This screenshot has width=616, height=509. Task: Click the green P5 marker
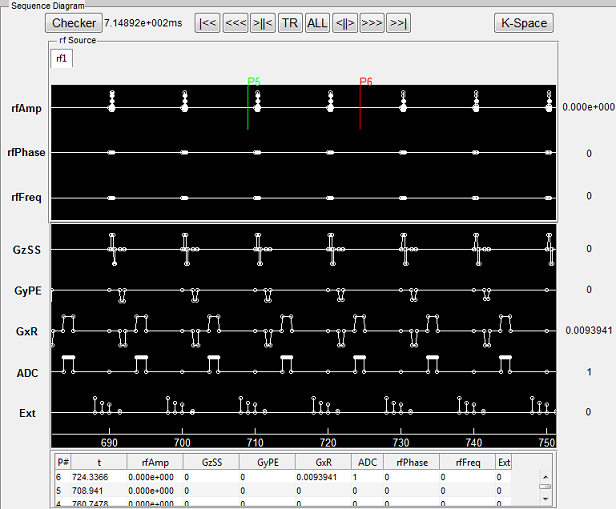click(254, 82)
